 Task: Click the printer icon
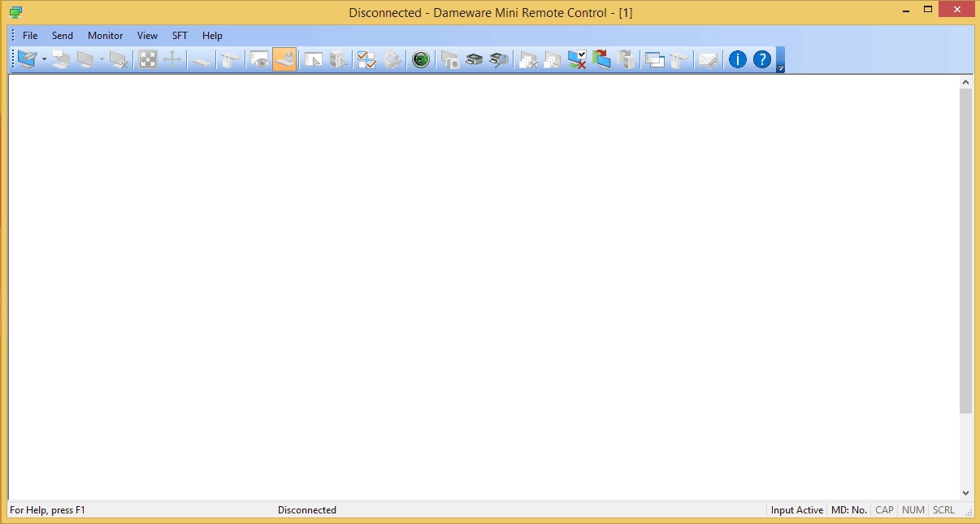[475, 59]
